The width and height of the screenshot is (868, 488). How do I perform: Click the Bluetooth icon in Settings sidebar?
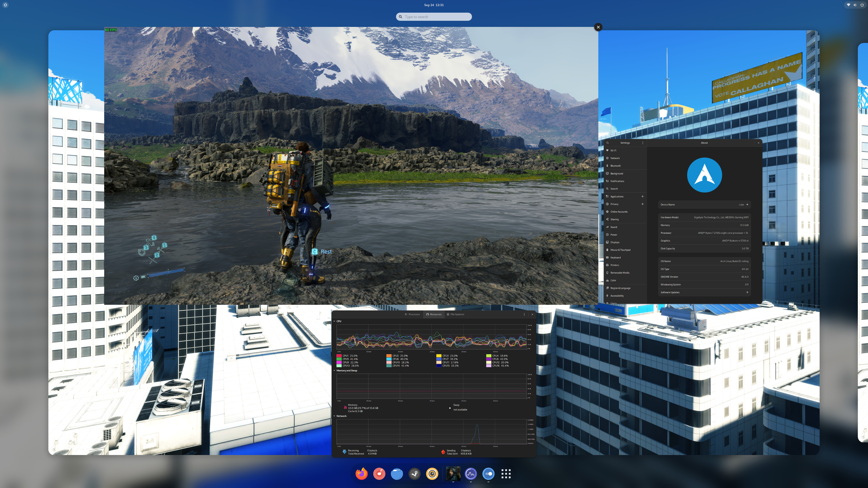coord(607,166)
